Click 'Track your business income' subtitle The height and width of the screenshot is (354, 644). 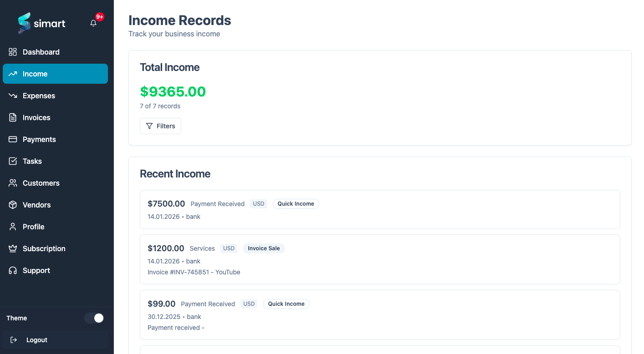click(x=174, y=34)
